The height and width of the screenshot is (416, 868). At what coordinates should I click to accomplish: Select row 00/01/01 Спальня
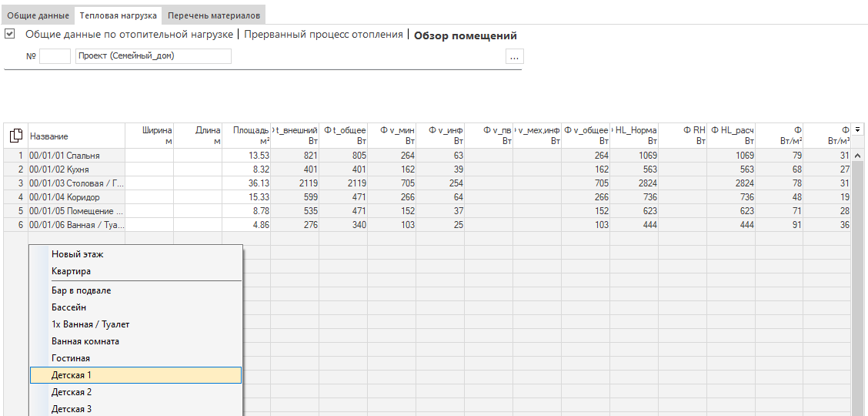tap(76, 156)
